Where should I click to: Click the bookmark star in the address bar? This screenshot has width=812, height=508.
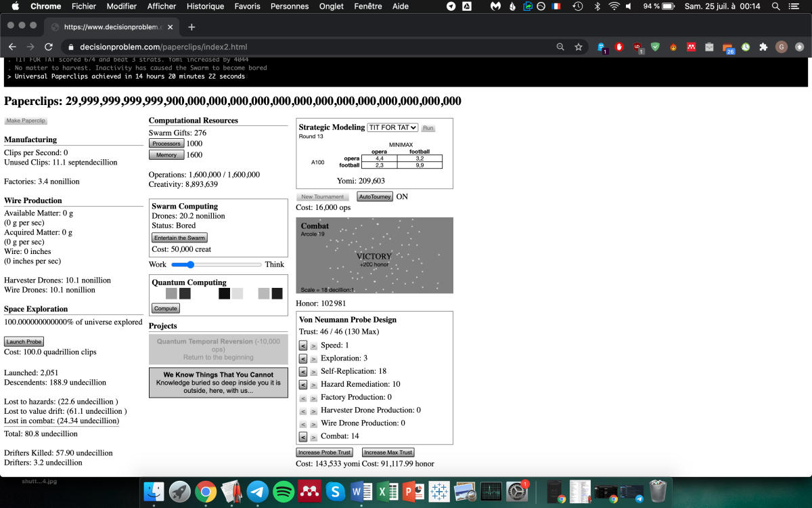coord(578,47)
